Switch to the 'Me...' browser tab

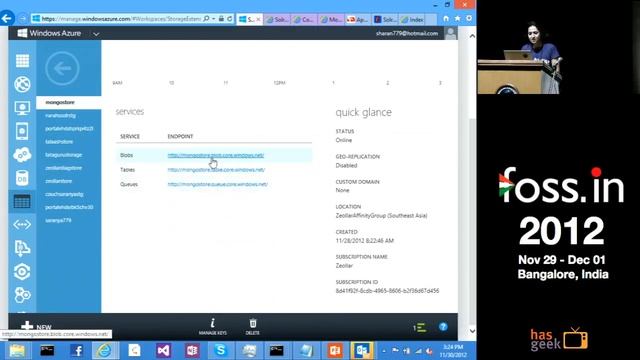331,19
